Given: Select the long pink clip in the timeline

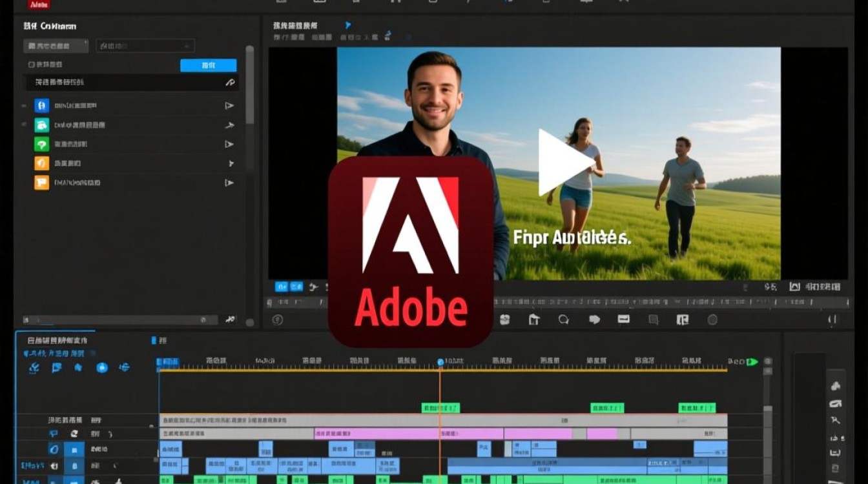Looking at the screenshot, I should coord(409,434).
